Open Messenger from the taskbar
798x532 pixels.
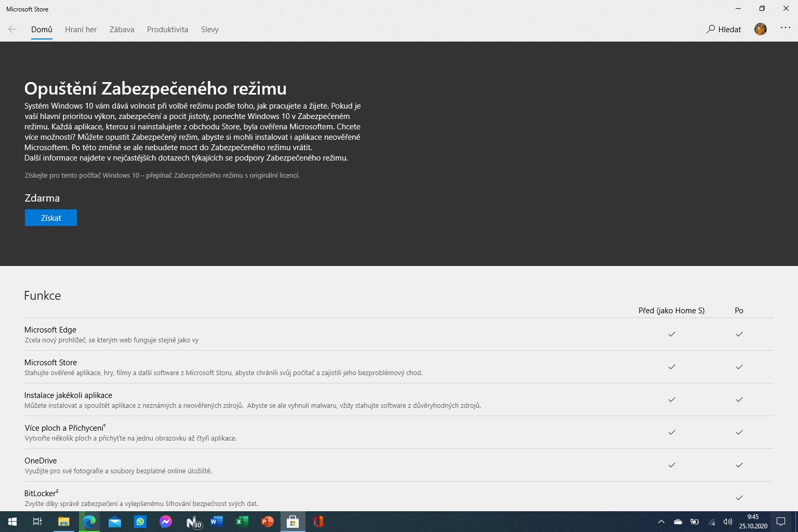click(x=165, y=522)
